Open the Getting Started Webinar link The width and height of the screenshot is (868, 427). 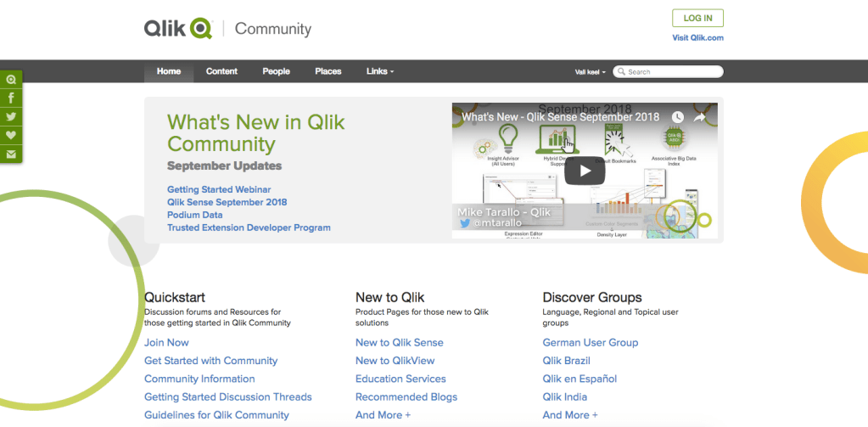(x=219, y=189)
